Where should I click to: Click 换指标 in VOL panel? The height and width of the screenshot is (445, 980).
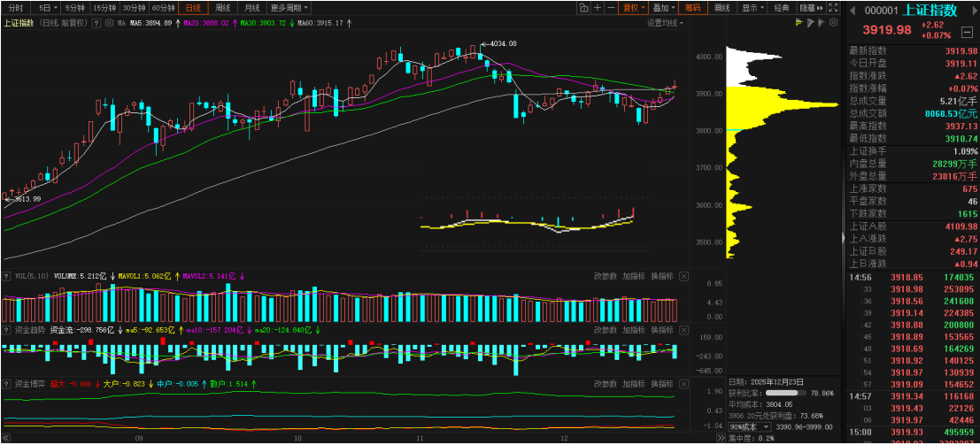tap(662, 276)
